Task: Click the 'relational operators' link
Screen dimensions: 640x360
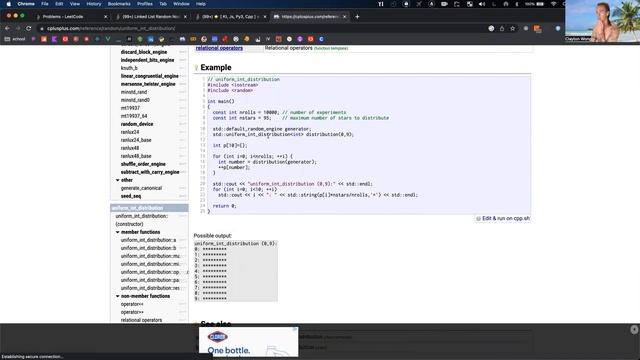Action: pyautogui.click(x=219, y=48)
